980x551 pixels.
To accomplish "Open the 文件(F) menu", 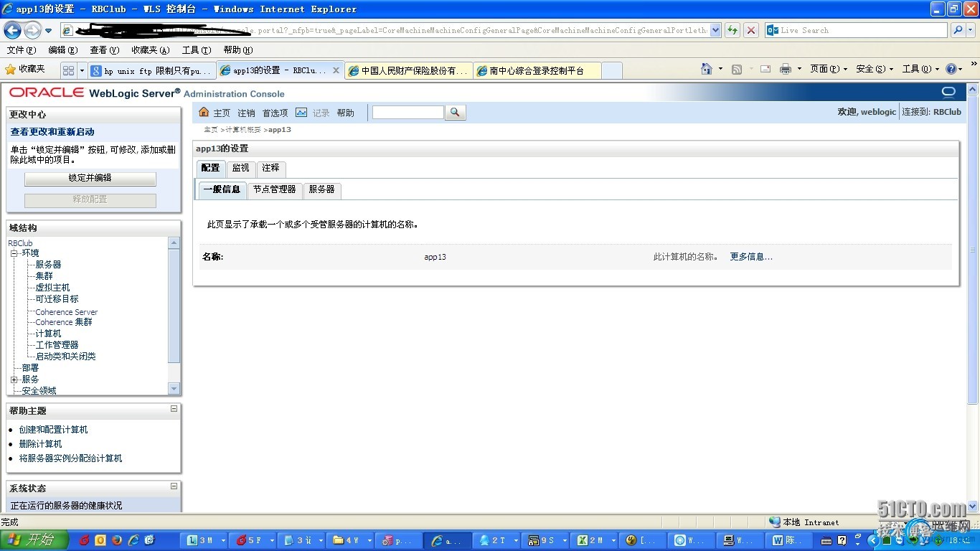I will click(x=22, y=50).
